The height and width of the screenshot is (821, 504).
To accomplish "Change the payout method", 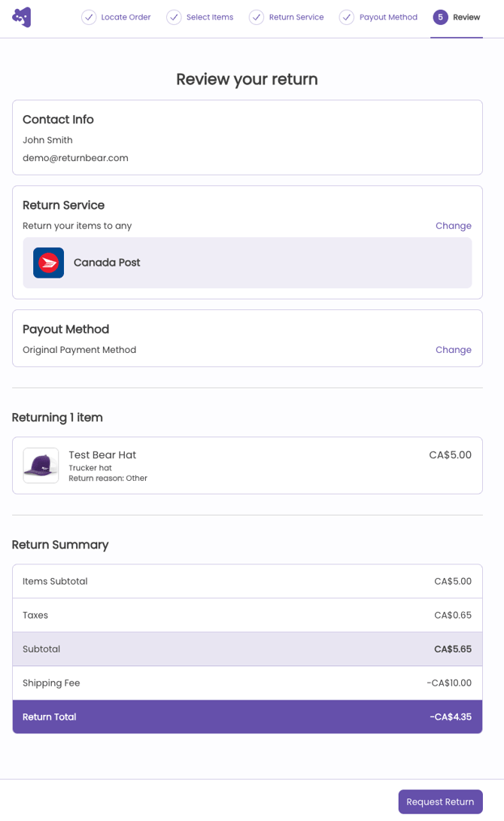I will 453,350.
